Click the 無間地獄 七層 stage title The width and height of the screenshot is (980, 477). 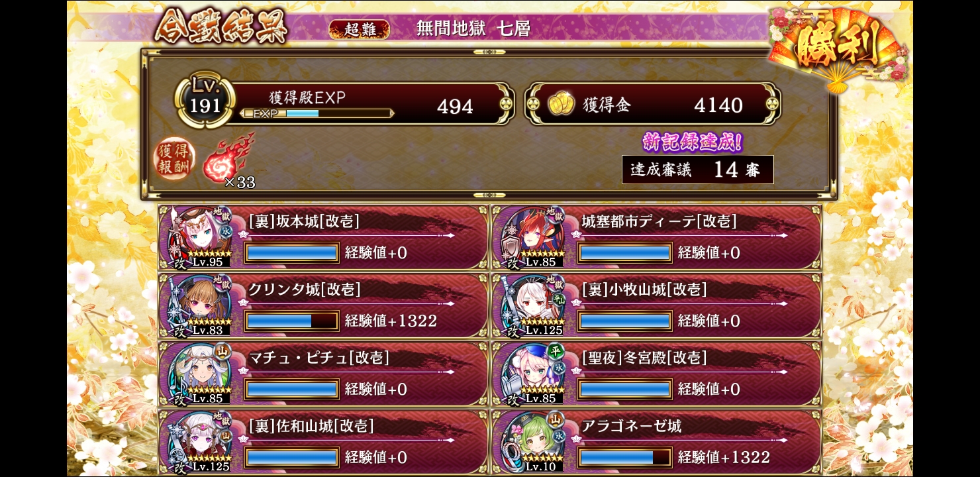point(473,28)
